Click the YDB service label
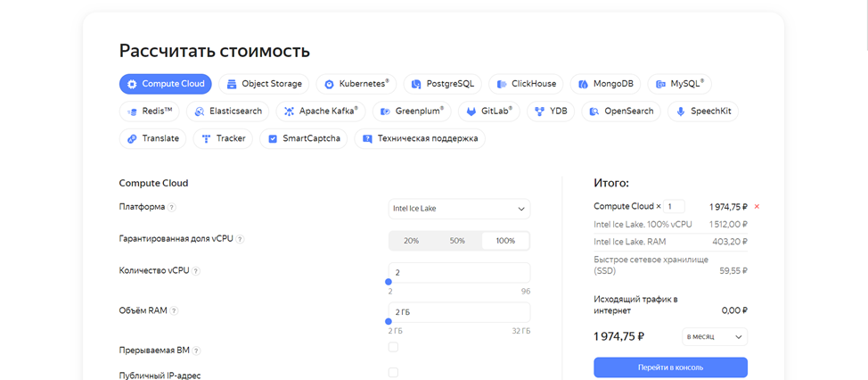Screen dimensions: 868x380 (x=559, y=111)
